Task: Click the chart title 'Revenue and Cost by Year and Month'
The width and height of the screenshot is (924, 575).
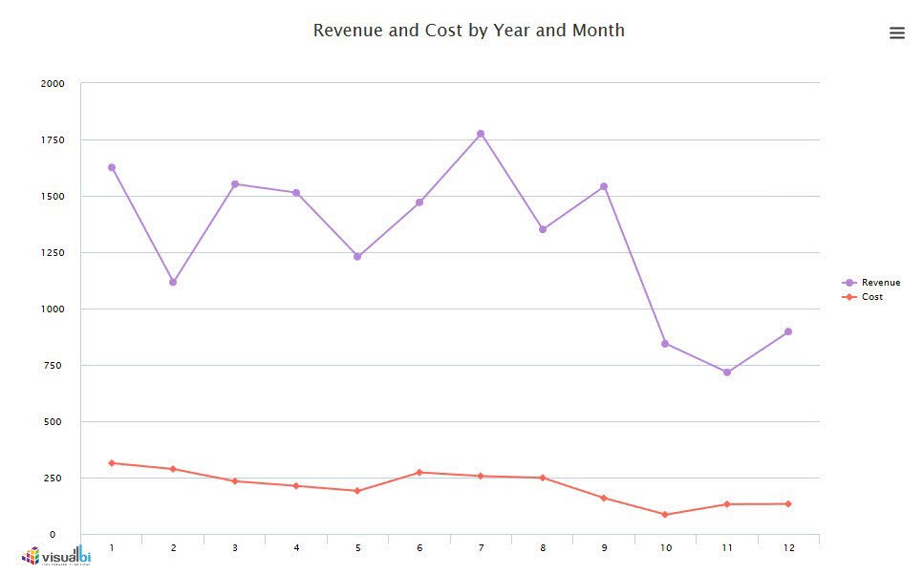Action: click(468, 31)
